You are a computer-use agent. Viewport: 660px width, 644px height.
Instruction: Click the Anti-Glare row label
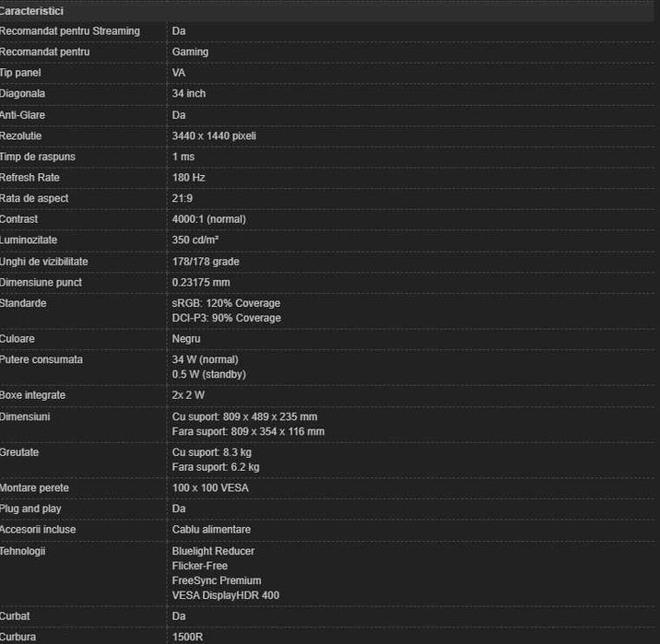coord(23,115)
